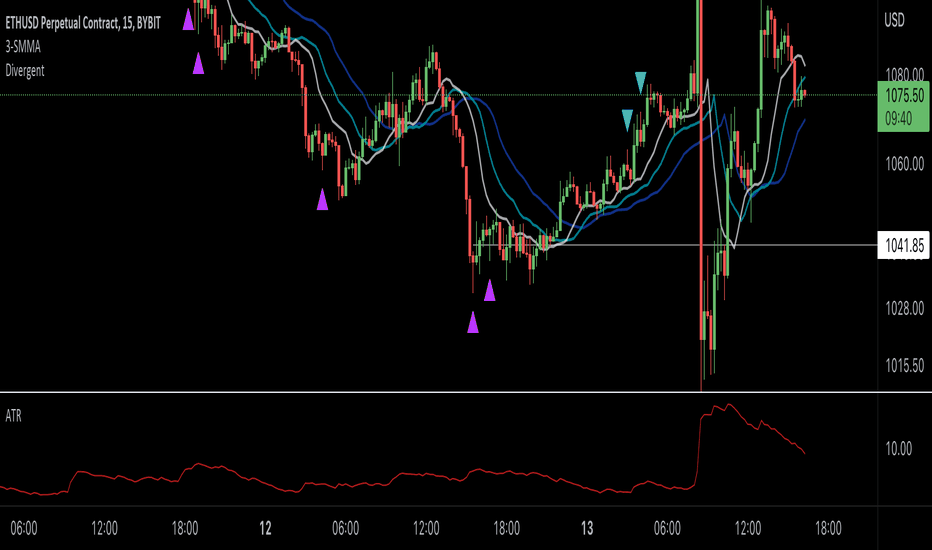Click the date label 12 on time axis

tap(265, 528)
